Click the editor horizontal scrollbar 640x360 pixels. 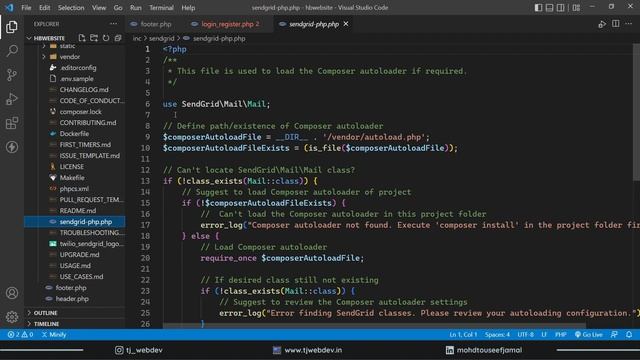(x=374, y=326)
